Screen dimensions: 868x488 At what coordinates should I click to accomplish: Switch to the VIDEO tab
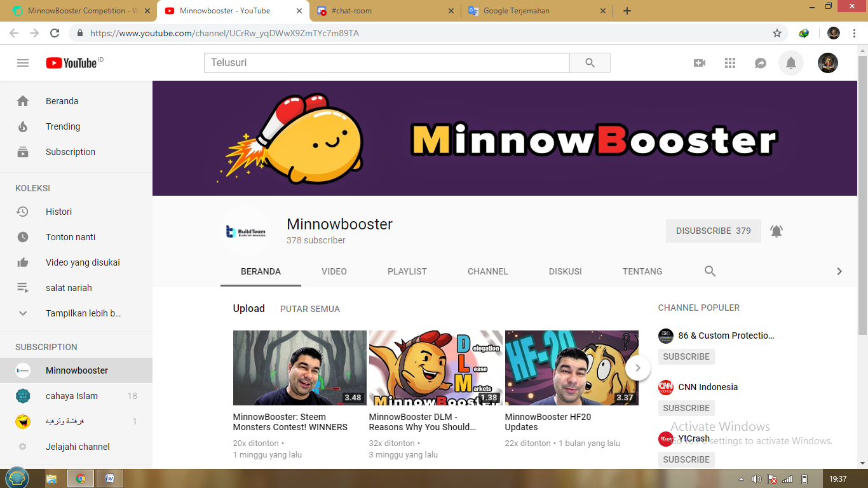click(x=334, y=271)
